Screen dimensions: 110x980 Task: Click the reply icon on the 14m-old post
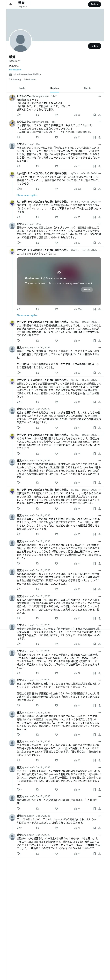point(18,166)
